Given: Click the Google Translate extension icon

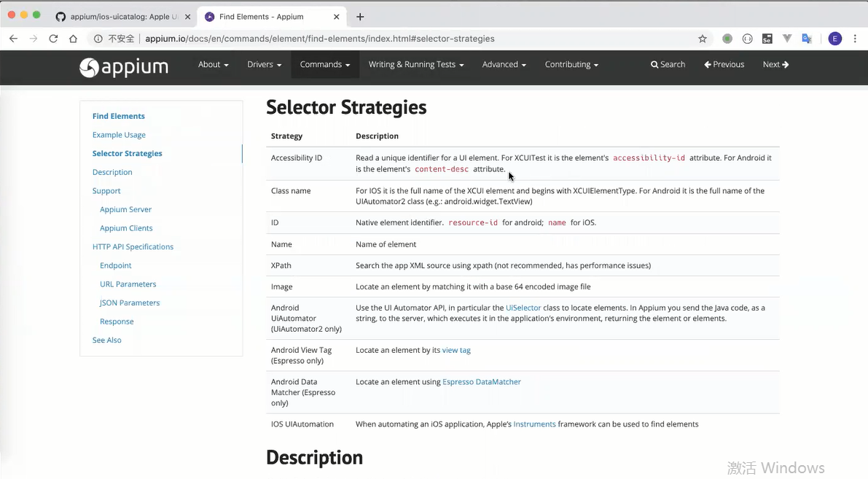Looking at the screenshot, I should pyautogui.click(x=807, y=39).
